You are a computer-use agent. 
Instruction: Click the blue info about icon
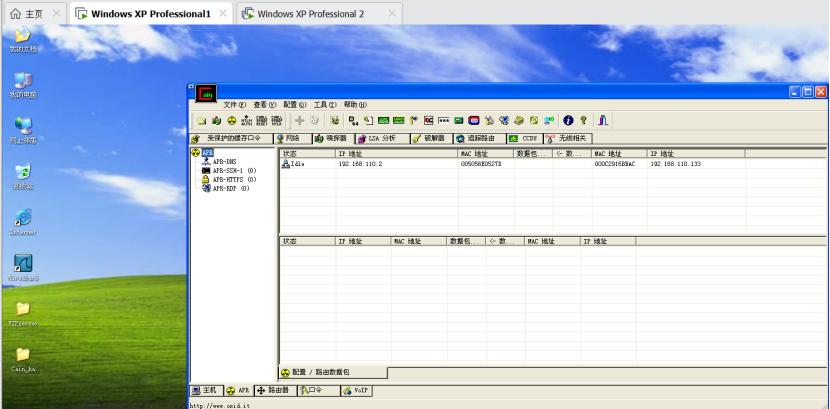568,121
